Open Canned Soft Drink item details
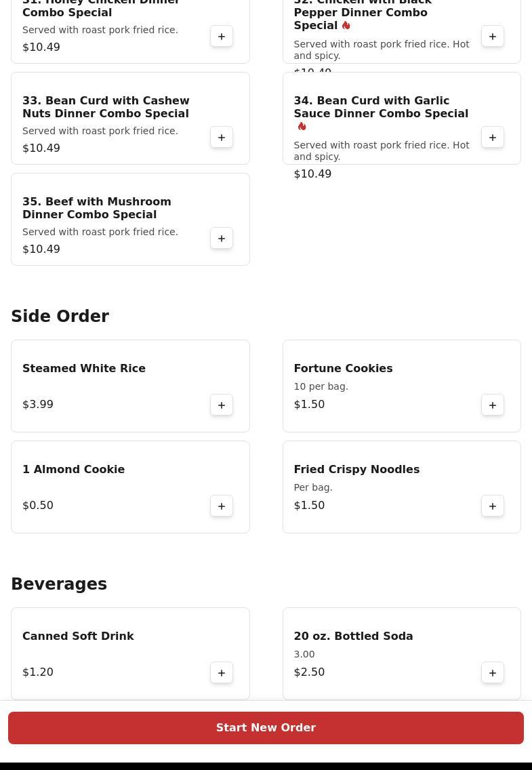 tap(78, 636)
